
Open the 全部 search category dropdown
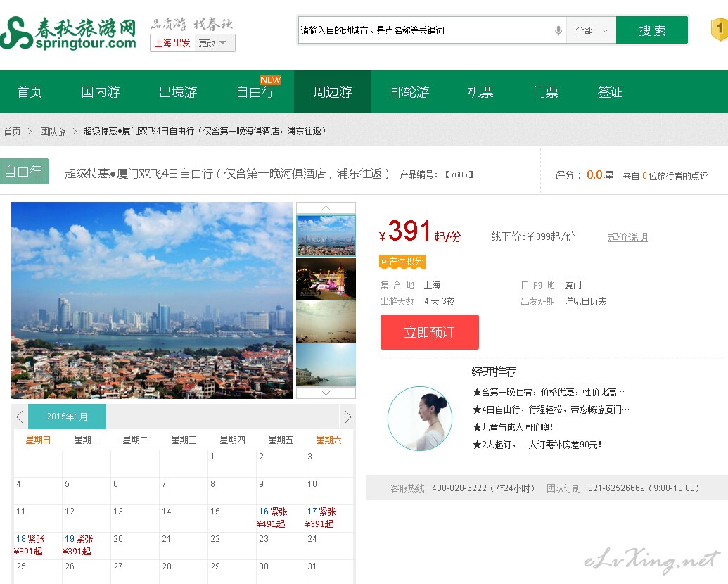[x=591, y=31]
